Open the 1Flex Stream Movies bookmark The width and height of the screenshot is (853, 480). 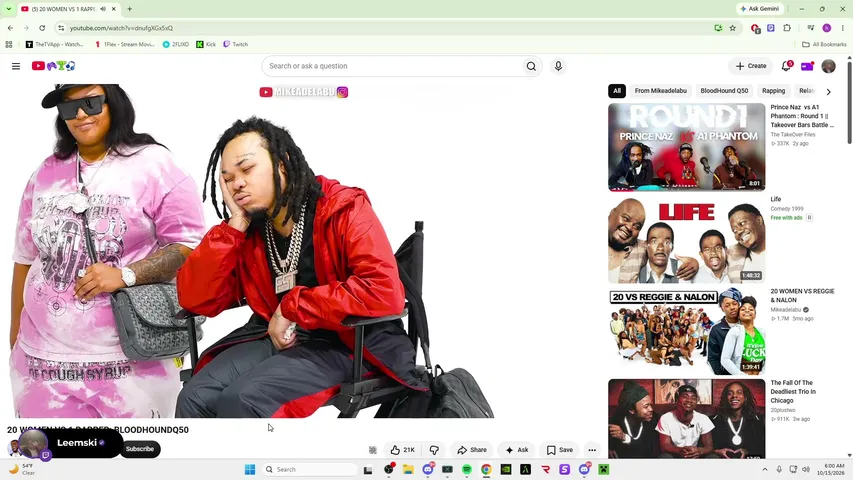point(125,44)
